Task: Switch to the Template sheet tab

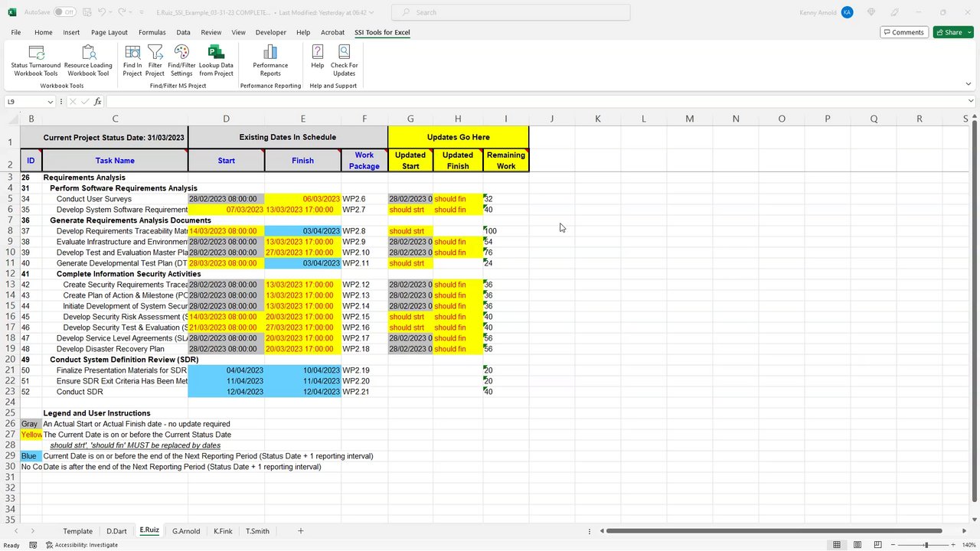Action: coord(77,531)
